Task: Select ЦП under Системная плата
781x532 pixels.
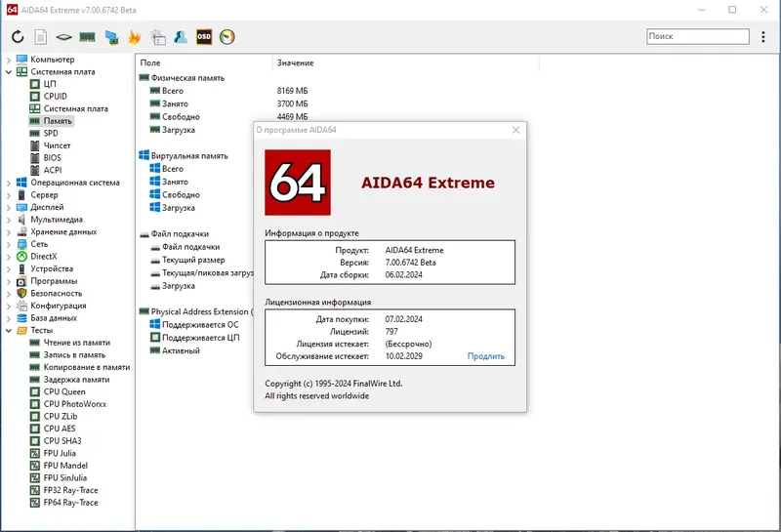Action: point(50,84)
